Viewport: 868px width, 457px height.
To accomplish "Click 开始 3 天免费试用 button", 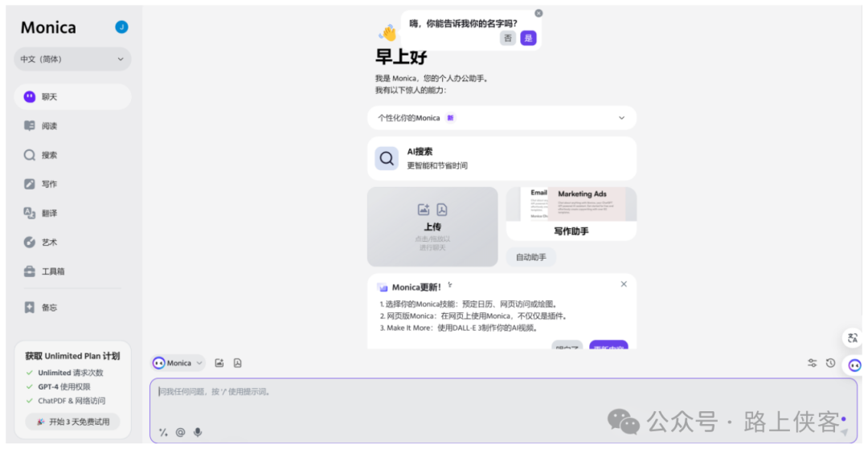I will coord(72,422).
